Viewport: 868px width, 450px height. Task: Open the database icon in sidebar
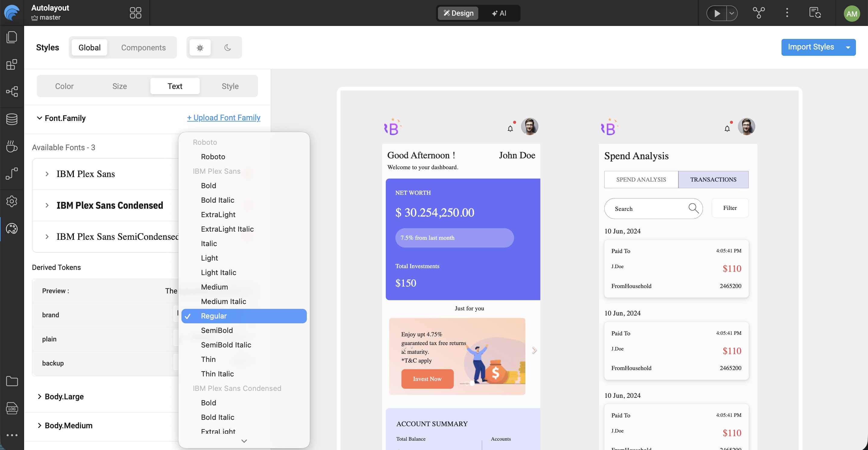pyautogui.click(x=12, y=119)
